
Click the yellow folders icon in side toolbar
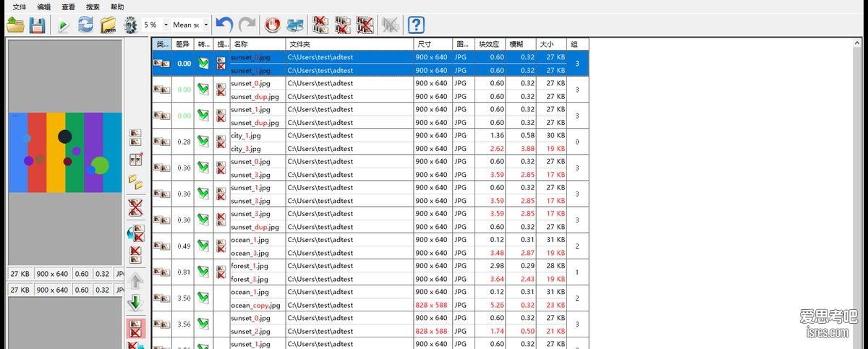coord(135,181)
